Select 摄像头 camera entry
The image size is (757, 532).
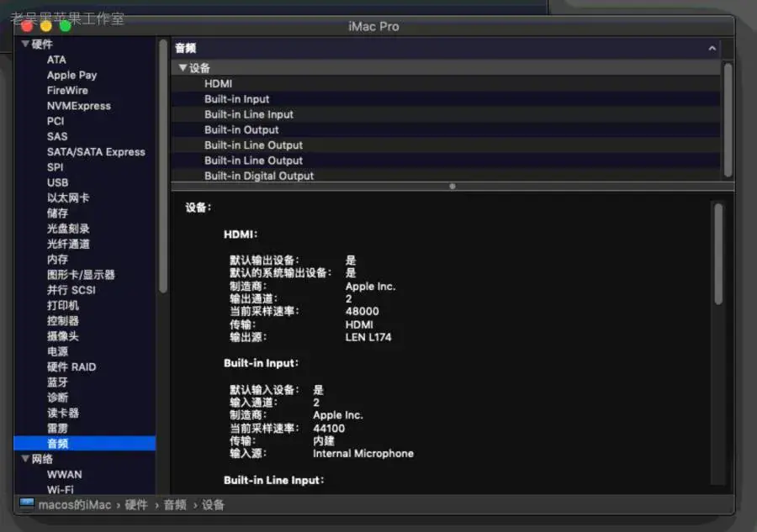pyautogui.click(x=63, y=336)
